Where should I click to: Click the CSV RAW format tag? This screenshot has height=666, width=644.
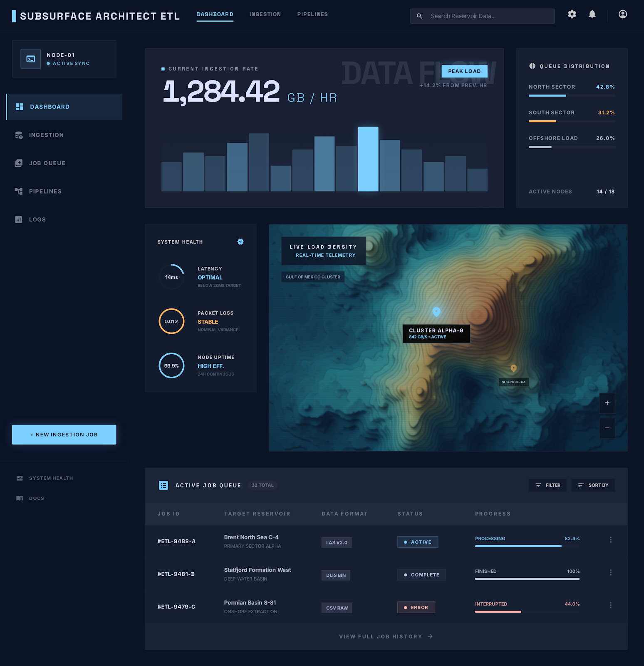337,608
